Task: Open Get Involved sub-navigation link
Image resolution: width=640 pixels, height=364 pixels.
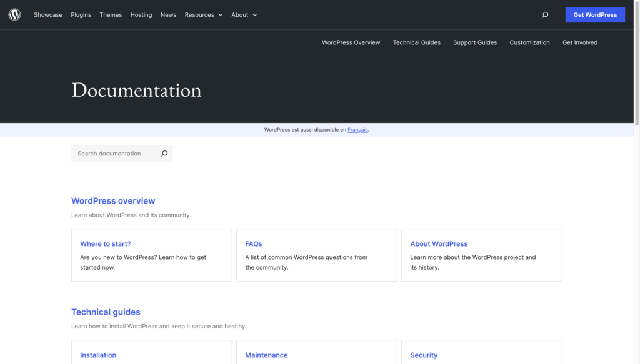Action: point(580,42)
